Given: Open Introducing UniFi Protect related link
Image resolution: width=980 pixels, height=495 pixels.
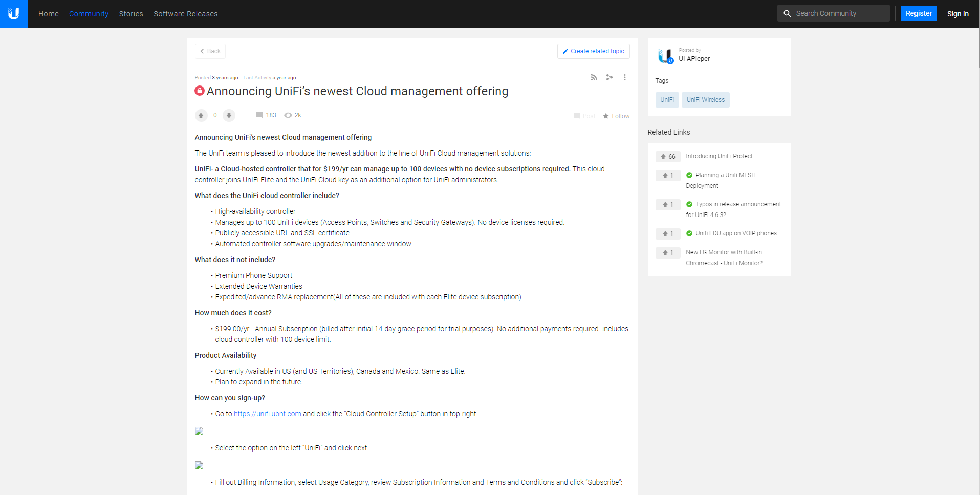Looking at the screenshot, I should [720, 156].
